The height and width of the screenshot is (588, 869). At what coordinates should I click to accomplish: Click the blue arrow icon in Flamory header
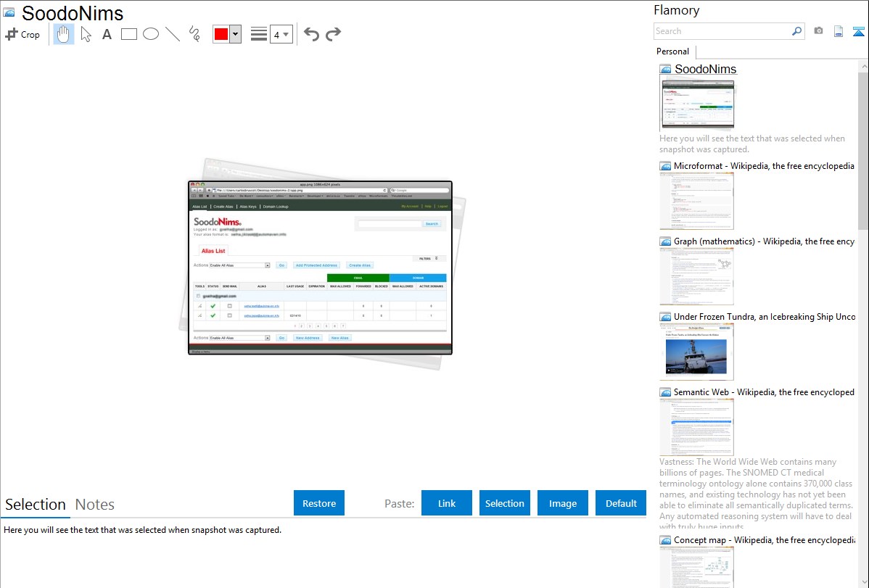click(858, 31)
